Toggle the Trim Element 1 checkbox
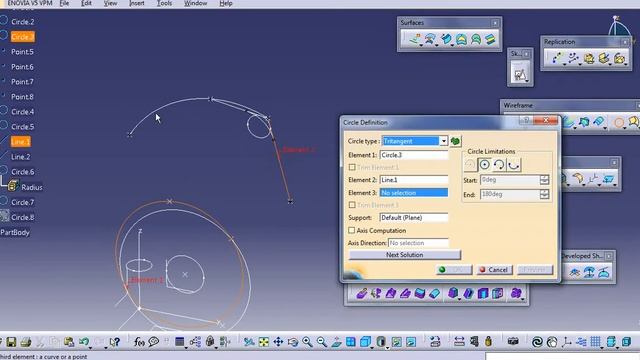Viewport: 640px width, 360px height. point(352,167)
